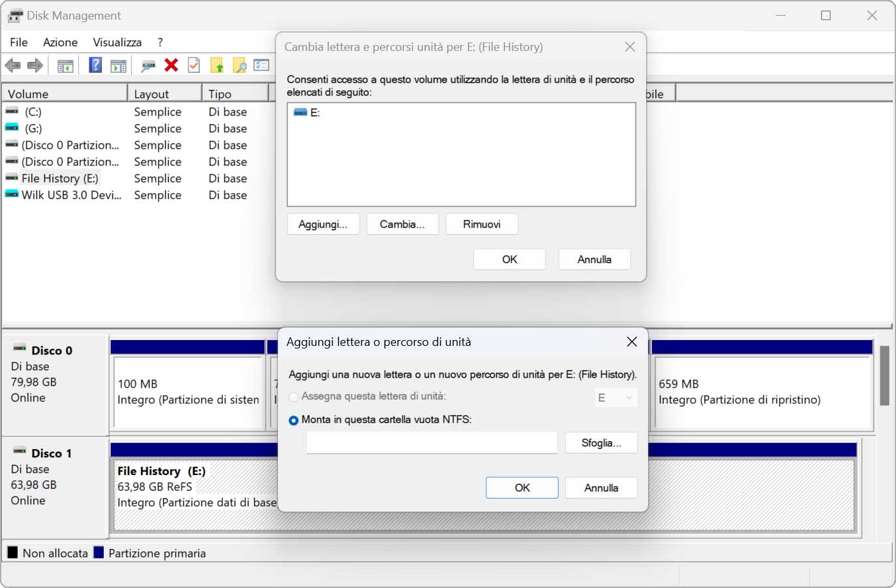Screen dimensions: 896x588
Task: Open the drive letter E dropdown
Action: tap(616, 397)
